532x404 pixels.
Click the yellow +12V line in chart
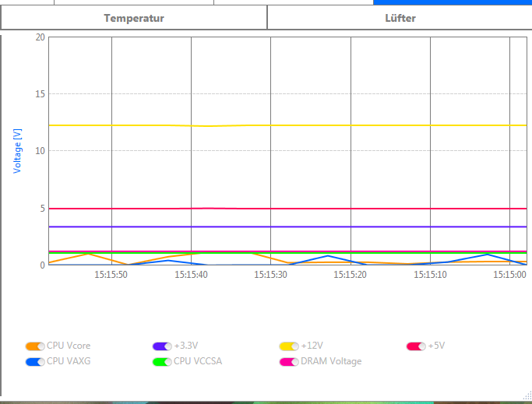coord(287,125)
